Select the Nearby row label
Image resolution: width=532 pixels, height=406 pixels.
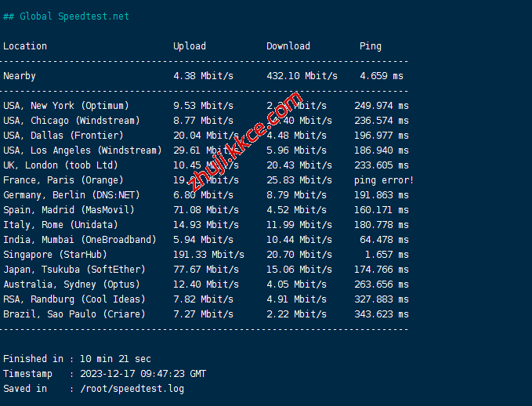click(x=20, y=76)
